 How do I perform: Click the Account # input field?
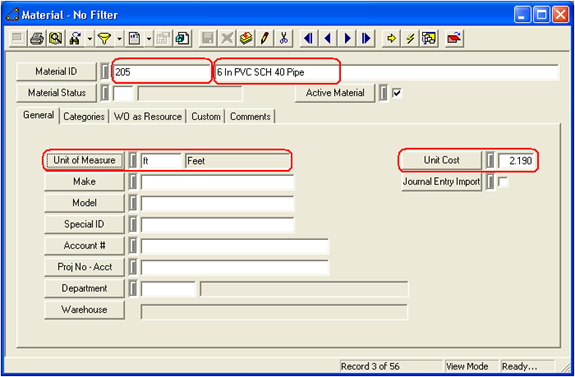[235, 246]
